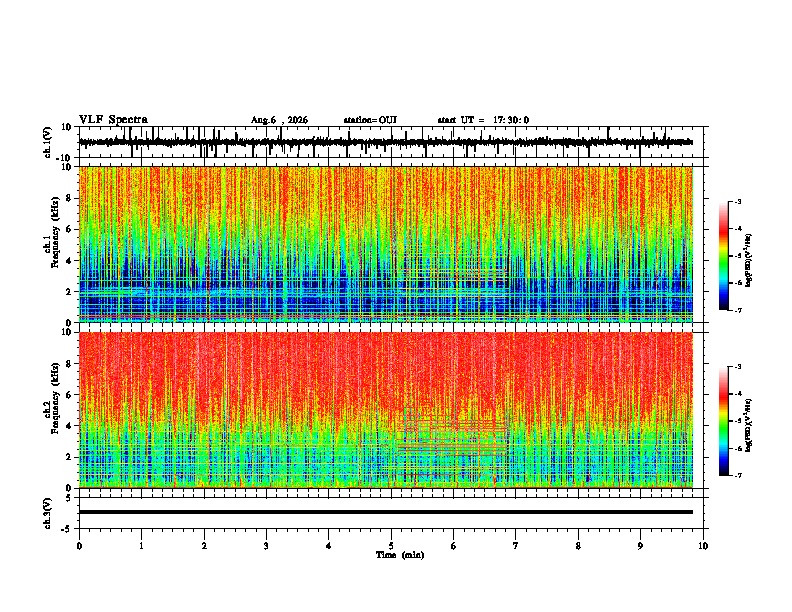Screen dimensions: 792x612
Task: Click the ch.1 color bar "-3" label
Action: point(738,202)
